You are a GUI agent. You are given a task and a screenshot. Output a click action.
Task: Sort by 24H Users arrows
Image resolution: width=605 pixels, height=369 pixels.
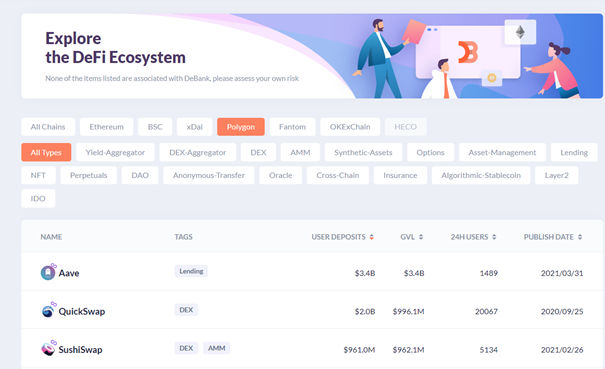point(494,237)
